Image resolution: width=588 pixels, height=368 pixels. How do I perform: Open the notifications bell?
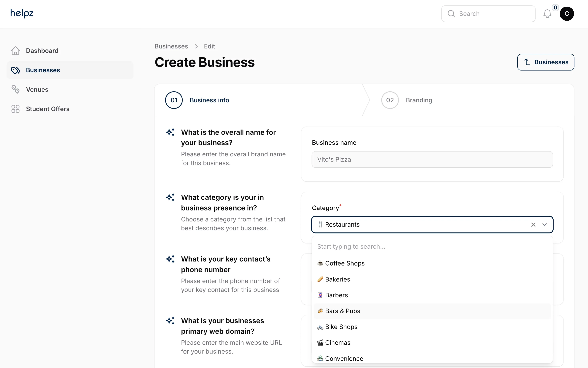point(547,14)
